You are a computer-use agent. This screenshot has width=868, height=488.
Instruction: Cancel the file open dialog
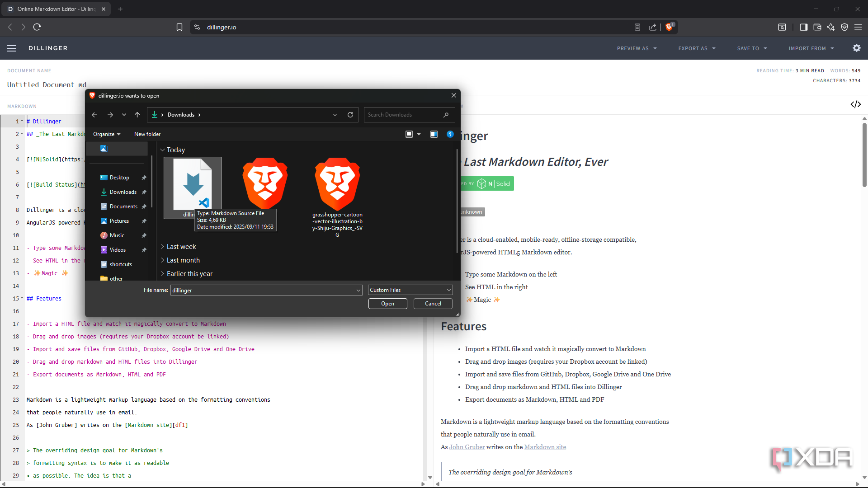(433, 304)
